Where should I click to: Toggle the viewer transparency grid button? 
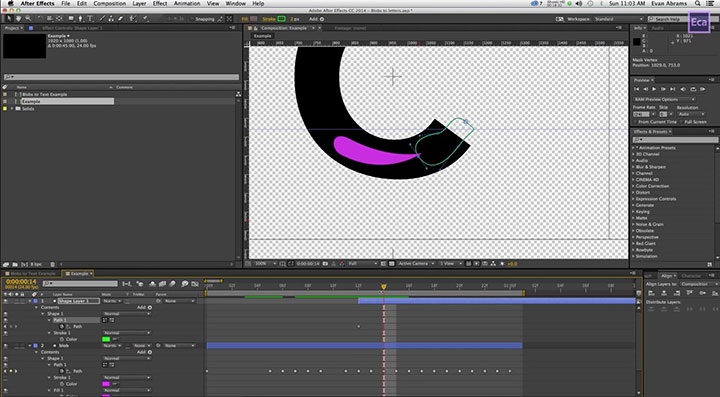(391, 263)
